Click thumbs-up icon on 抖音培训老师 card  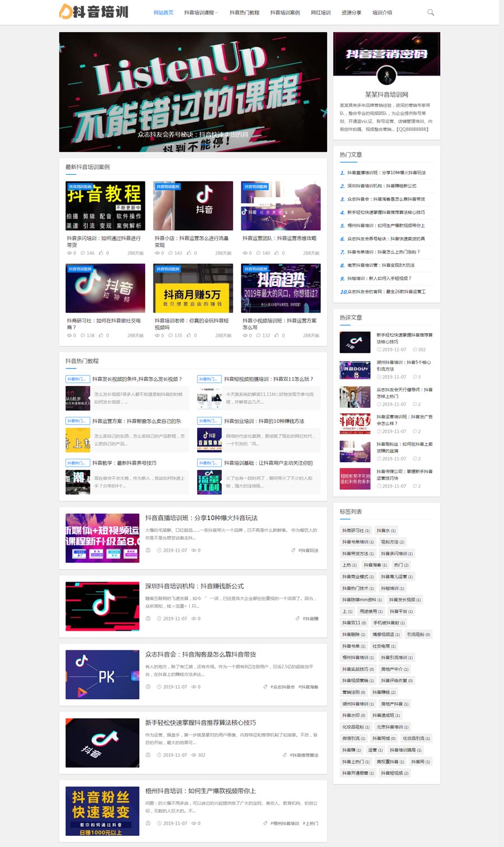[x=189, y=336]
